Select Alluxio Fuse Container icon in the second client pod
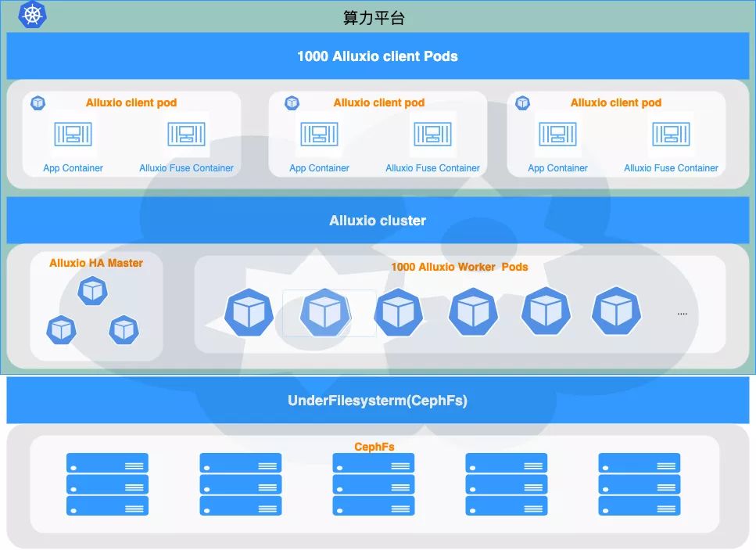The height and width of the screenshot is (550, 756). pyautogui.click(x=432, y=134)
